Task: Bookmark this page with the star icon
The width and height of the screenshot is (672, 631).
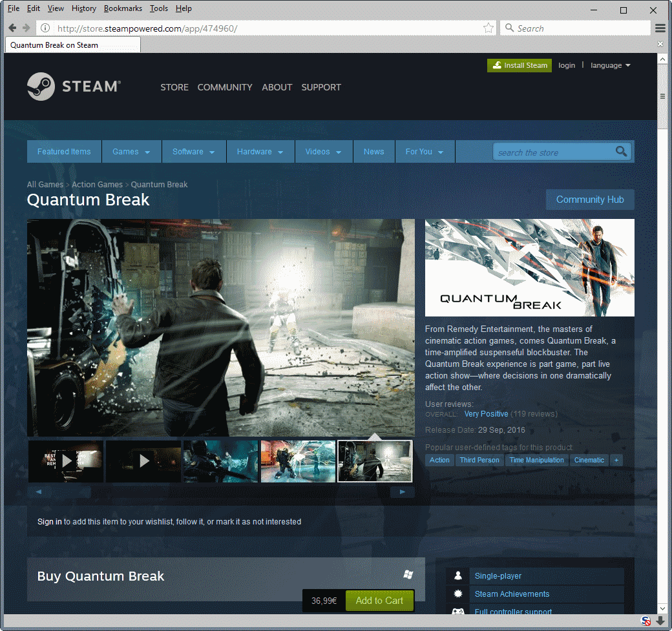Action: pyautogui.click(x=488, y=28)
